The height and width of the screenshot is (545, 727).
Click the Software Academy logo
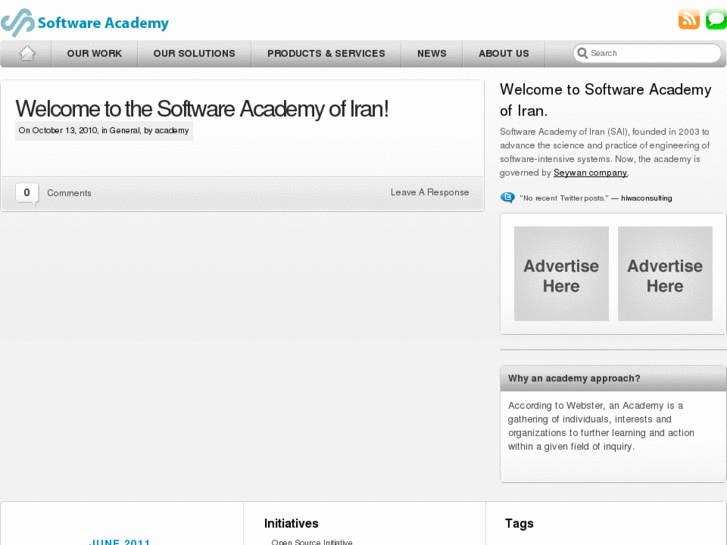pos(85,22)
